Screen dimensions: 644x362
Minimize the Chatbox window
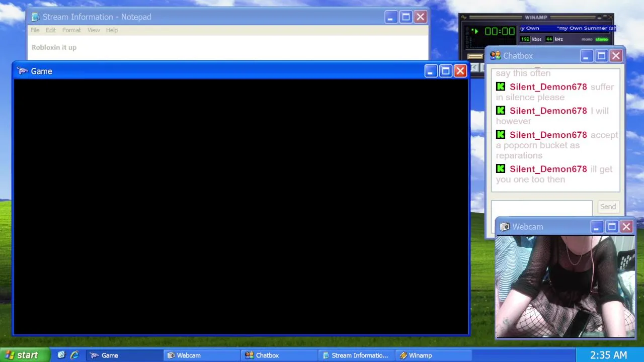click(x=586, y=56)
